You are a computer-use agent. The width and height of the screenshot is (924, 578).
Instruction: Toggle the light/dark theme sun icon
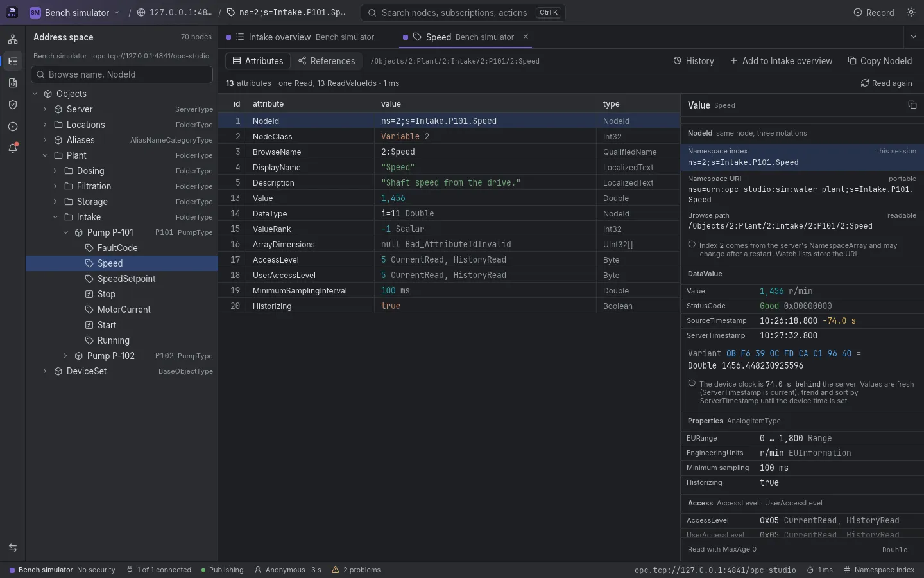click(911, 13)
